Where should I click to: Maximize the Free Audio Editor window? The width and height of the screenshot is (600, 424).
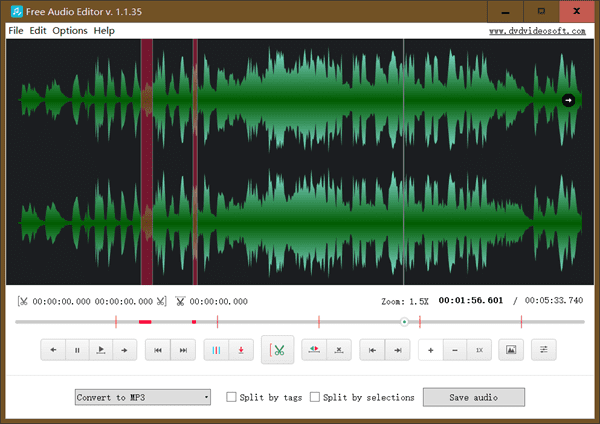pos(541,11)
